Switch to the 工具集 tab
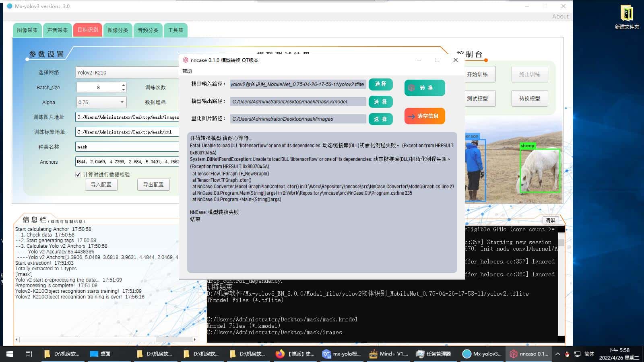The height and width of the screenshot is (362, 644). point(175,30)
